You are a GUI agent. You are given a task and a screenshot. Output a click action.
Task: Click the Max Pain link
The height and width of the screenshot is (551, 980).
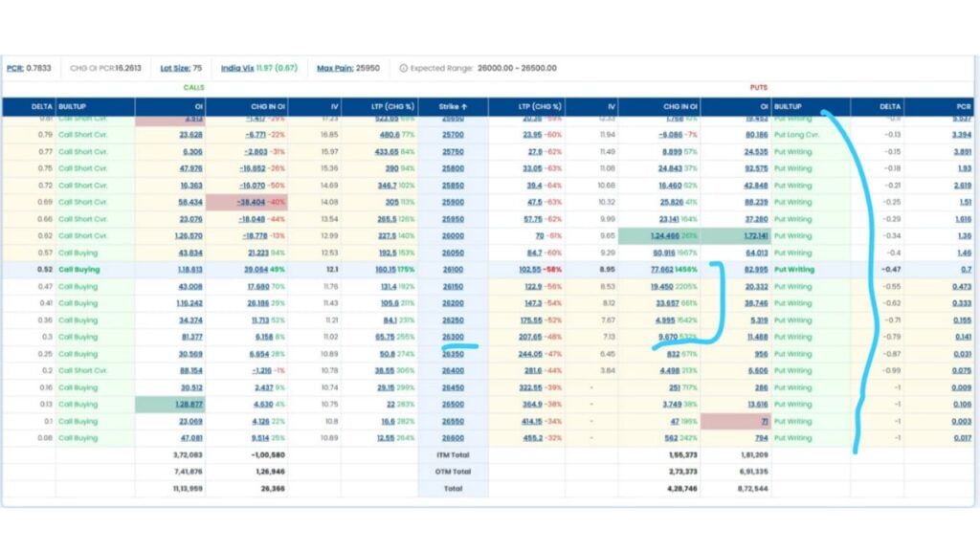click(334, 69)
